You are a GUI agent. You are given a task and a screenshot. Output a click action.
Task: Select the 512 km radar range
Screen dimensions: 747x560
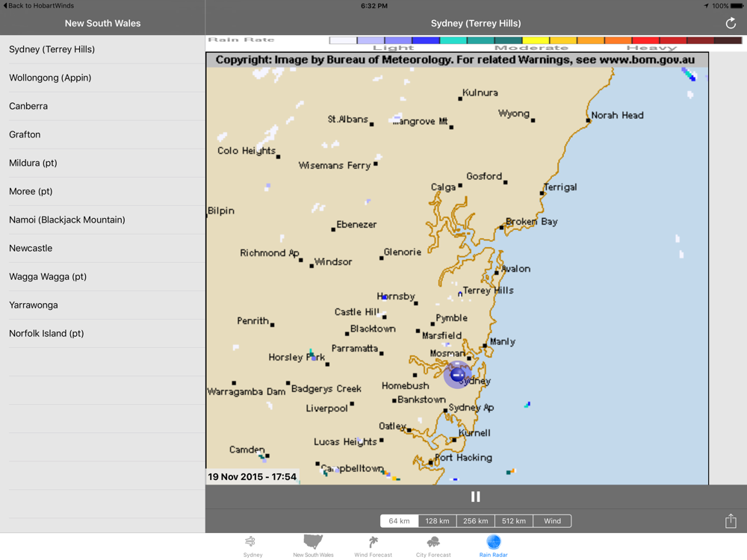pos(514,521)
